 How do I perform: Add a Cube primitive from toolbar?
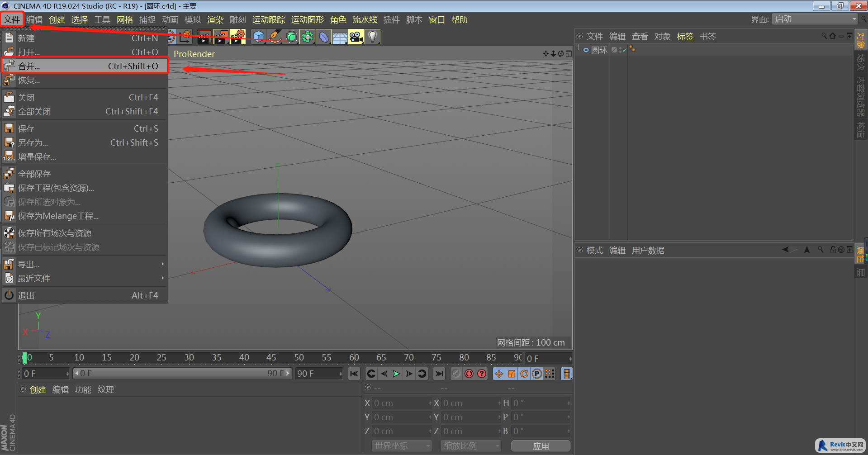coord(258,37)
